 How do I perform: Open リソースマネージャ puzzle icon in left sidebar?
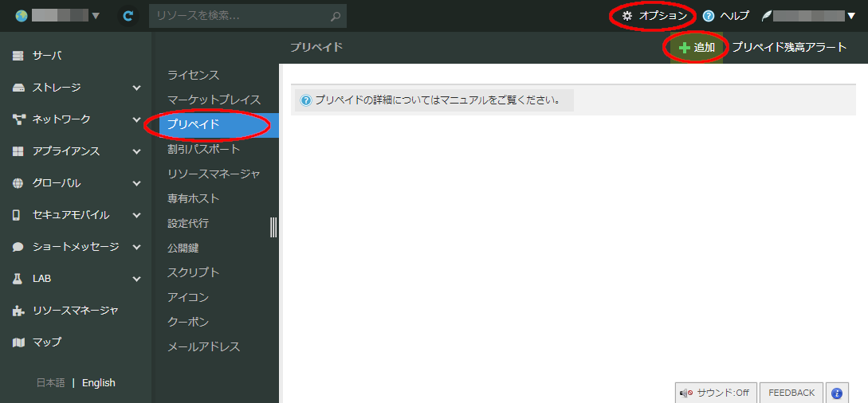(18, 311)
